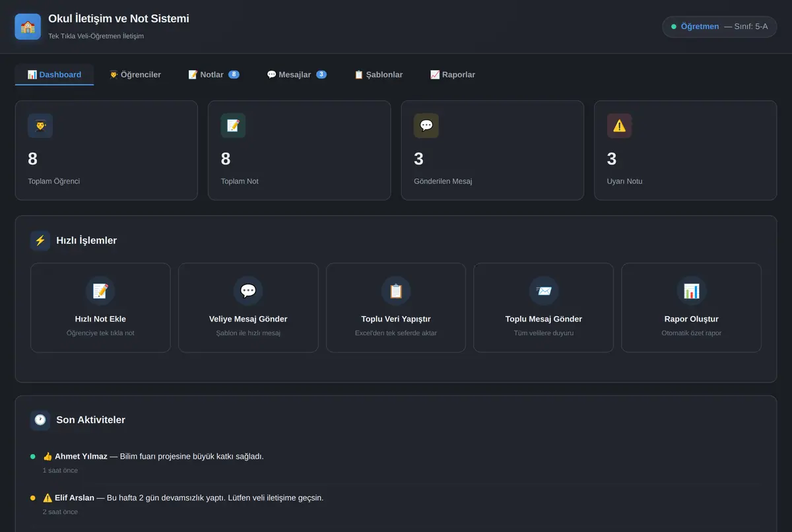Click the Son Aktiviteler heading

coord(90,420)
